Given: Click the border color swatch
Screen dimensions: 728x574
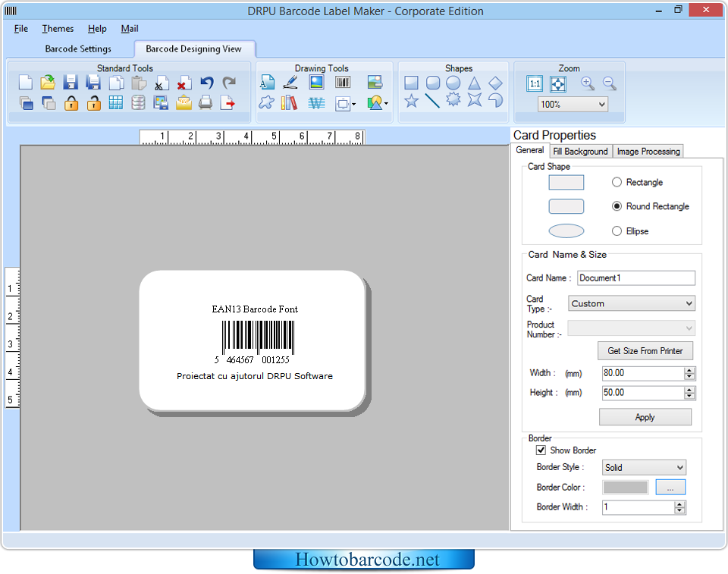Looking at the screenshot, I should (626, 487).
